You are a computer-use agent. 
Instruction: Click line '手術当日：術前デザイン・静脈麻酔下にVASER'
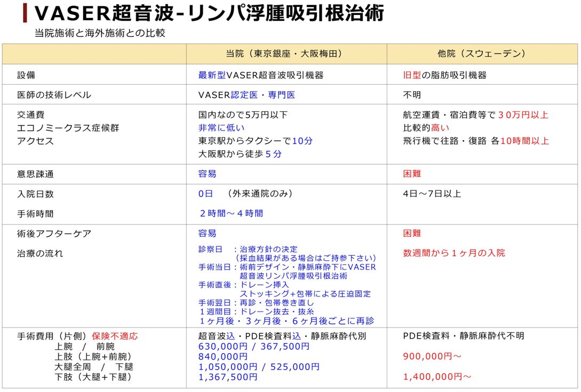coord(287,267)
